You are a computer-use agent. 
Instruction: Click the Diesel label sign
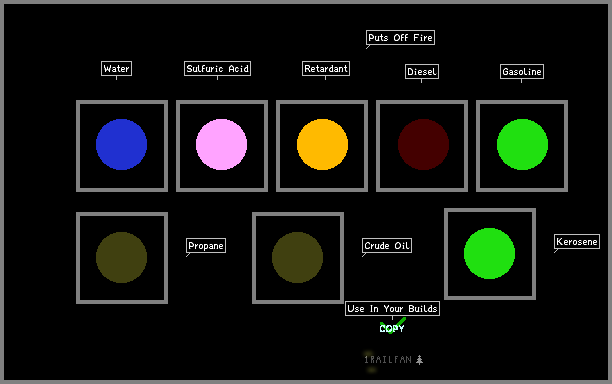pos(422,72)
